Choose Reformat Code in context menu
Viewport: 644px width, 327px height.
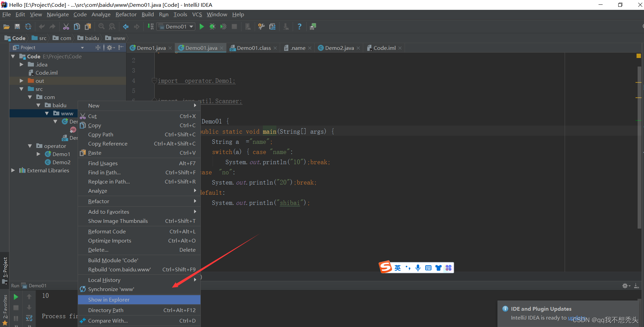[x=139, y=231]
